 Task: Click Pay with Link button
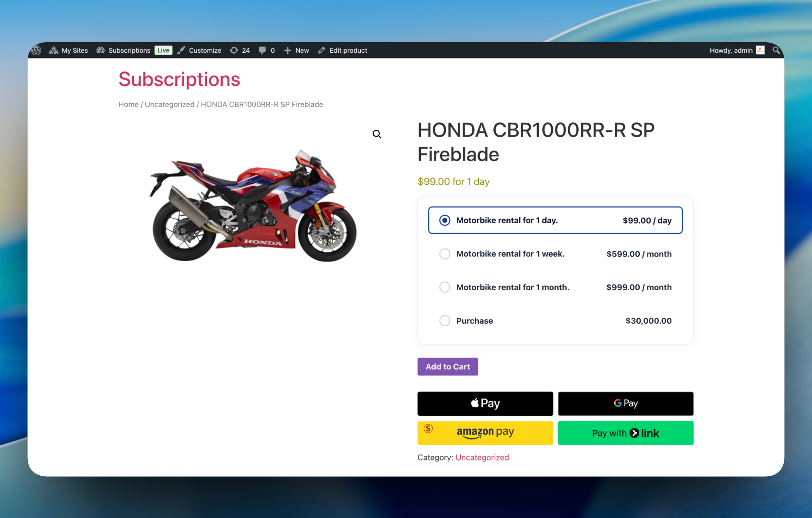click(626, 433)
